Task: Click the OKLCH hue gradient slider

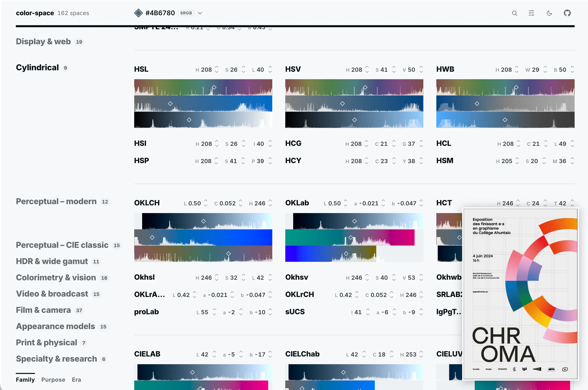Action: pyautogui.click(x=203, y=254)
